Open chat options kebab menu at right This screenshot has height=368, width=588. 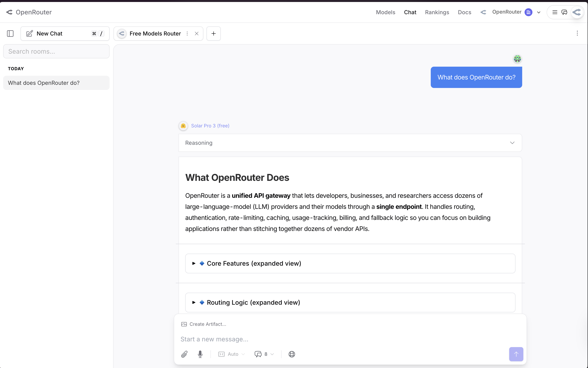pos(577,33)
